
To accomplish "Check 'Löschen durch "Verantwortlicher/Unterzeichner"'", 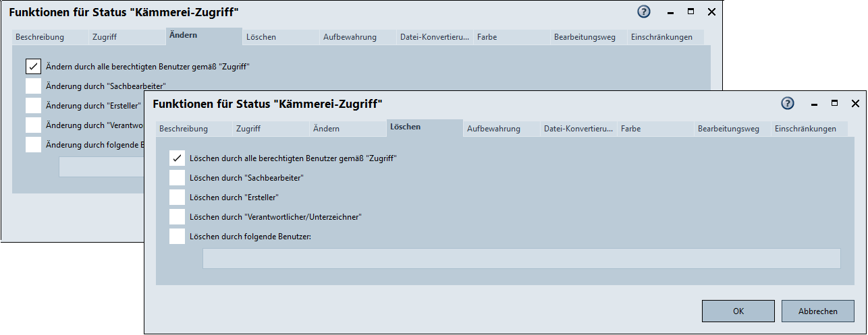I will [x=177, y=216].
